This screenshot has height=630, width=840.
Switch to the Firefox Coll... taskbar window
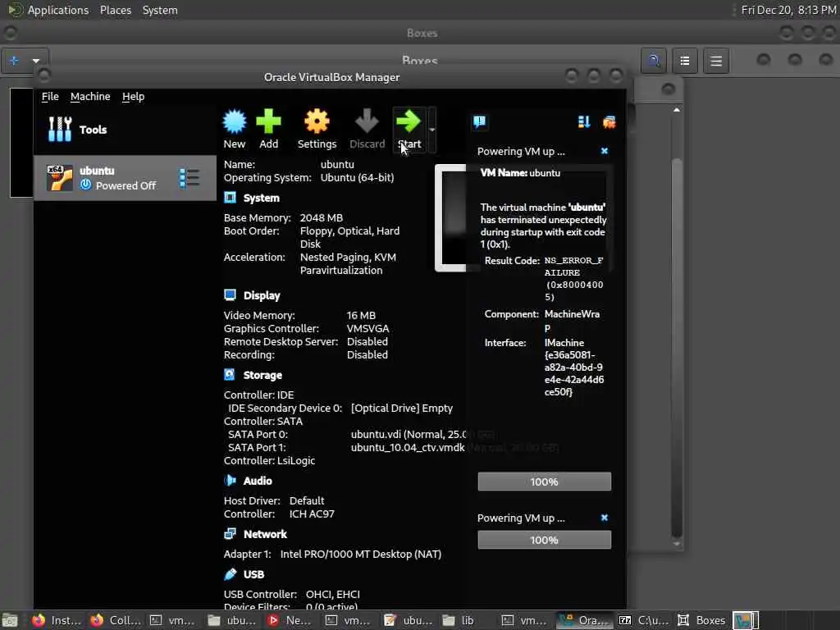(115, 620)
